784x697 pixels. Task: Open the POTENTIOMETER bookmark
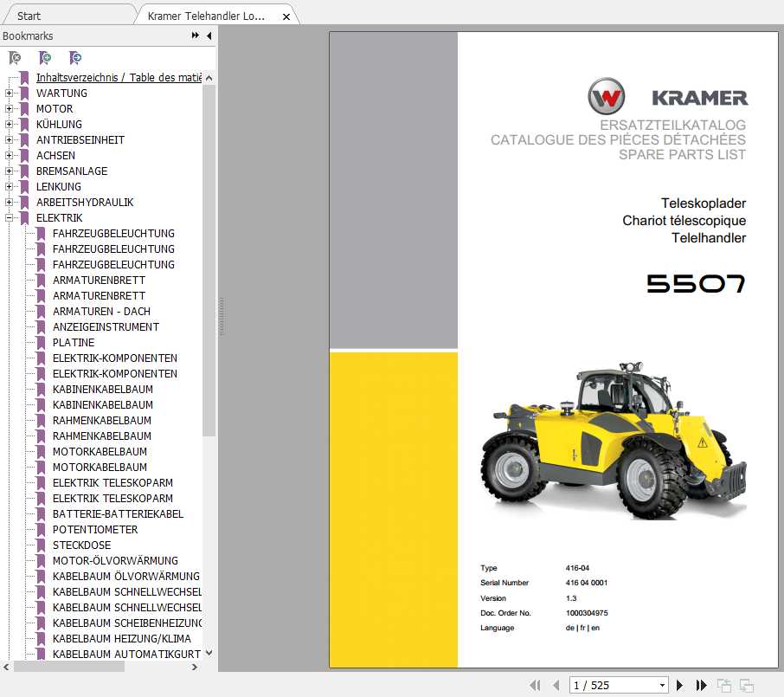pos(94,530)
